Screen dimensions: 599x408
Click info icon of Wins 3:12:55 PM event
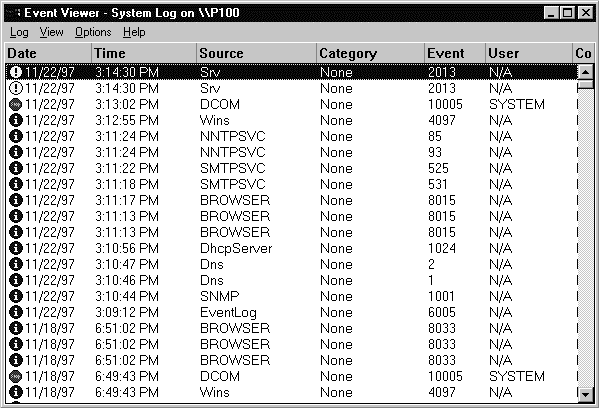[16, 120]
